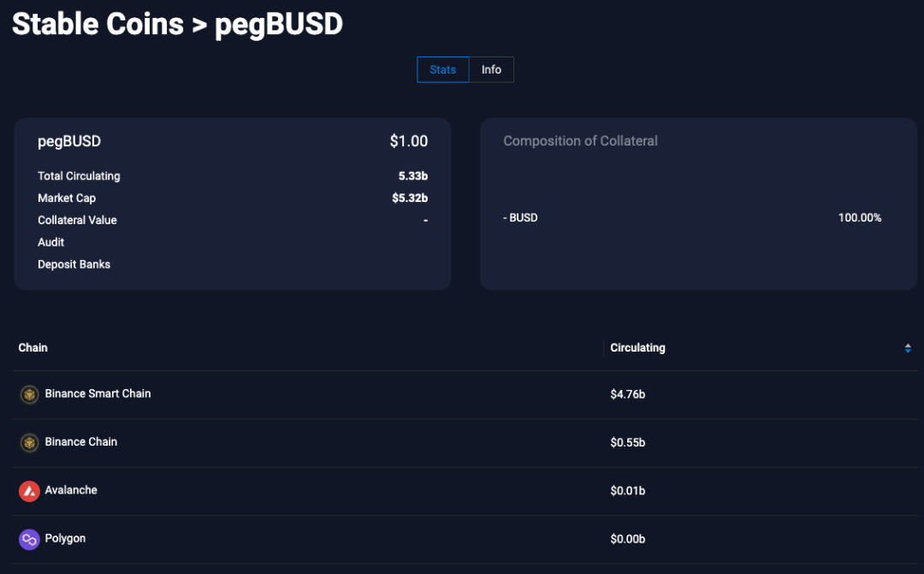Viewport: 924px width, 574px height.
Task: Click the BUSD collateral entry
Action: pyautogui.click(x=521, y=218)
